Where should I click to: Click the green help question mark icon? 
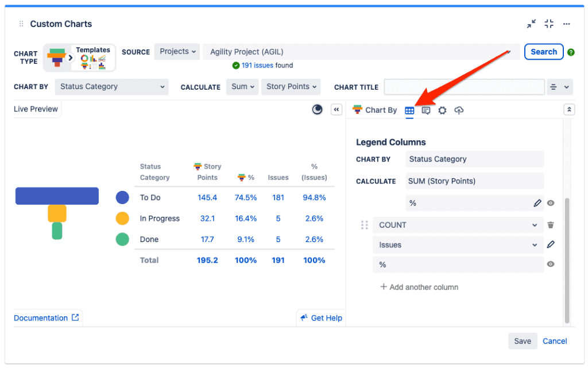click(571, 52)
